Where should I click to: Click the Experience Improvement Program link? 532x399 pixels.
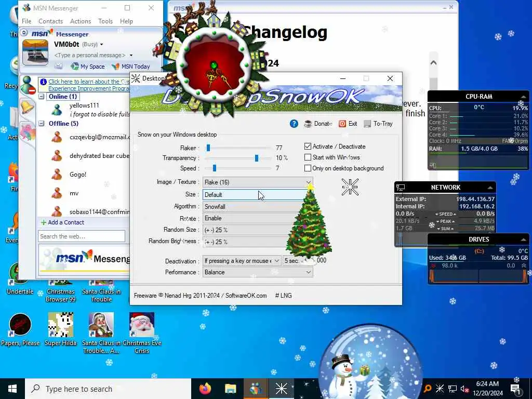click(89, 85)
